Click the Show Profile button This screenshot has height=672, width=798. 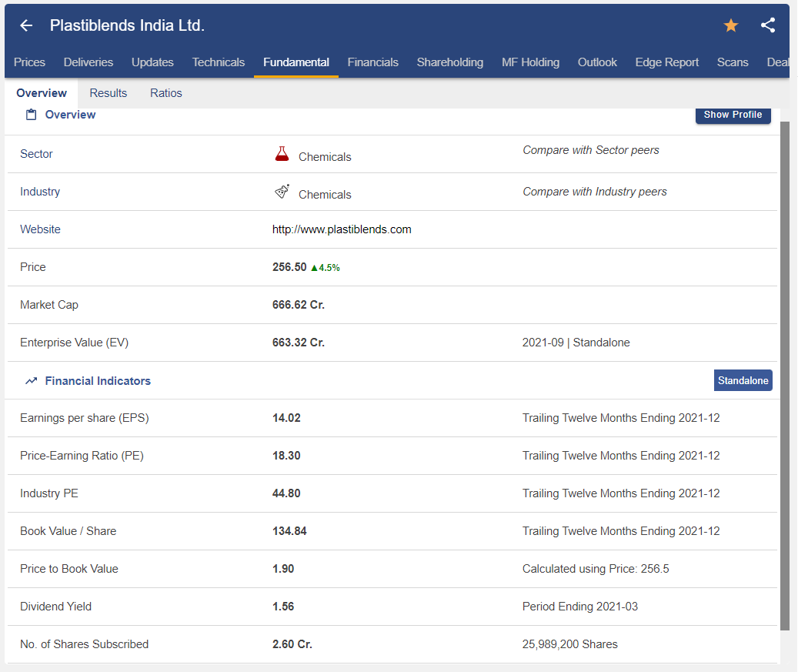(733, 115)
